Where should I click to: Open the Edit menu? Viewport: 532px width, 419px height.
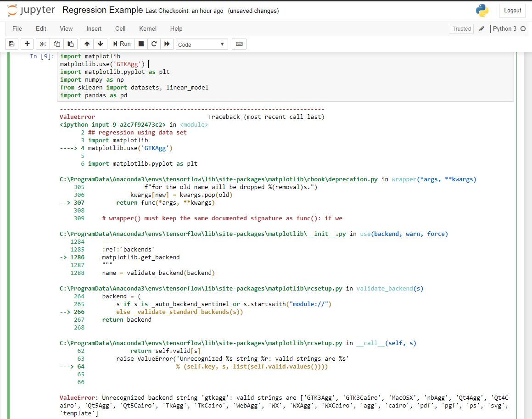coord(41,29)
